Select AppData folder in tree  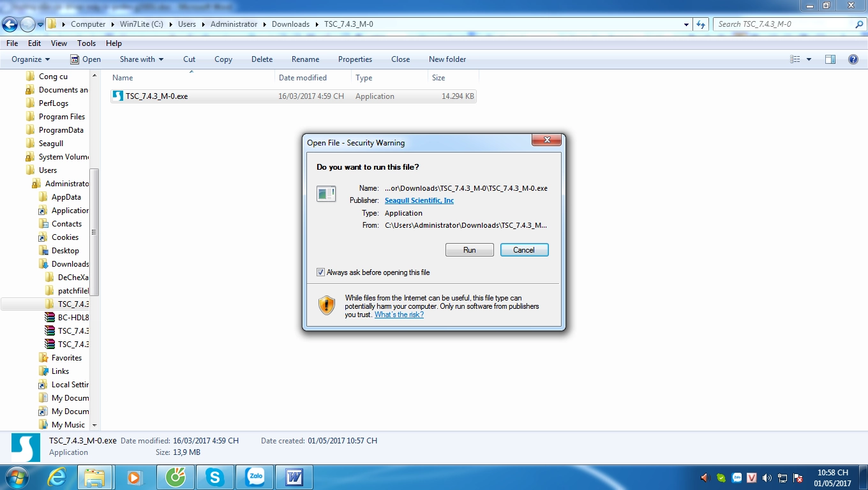pos(66,197)
